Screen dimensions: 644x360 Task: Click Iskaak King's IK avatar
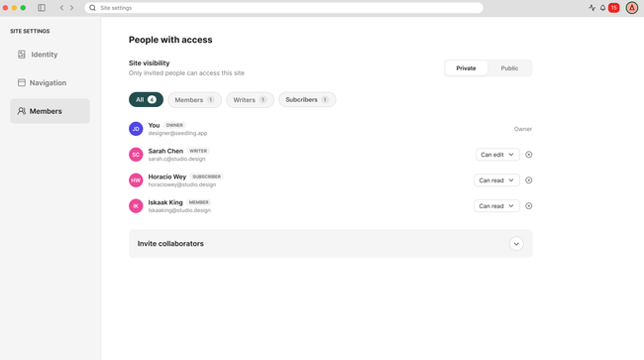[136, 206]
